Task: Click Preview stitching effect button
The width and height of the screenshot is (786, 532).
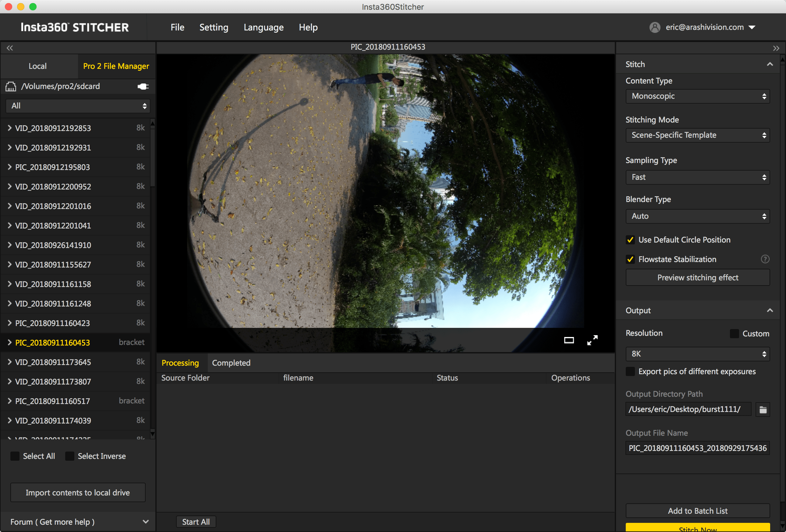Action: point(697,278)
